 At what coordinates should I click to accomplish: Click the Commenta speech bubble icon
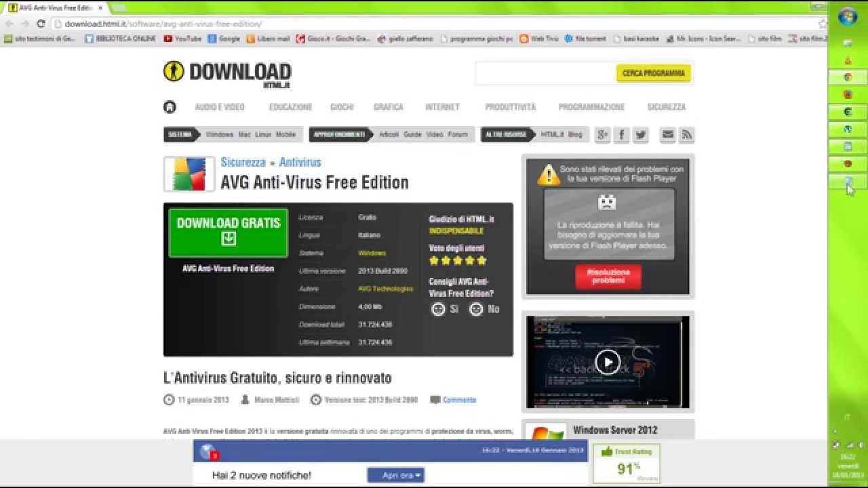click(435, 400)
